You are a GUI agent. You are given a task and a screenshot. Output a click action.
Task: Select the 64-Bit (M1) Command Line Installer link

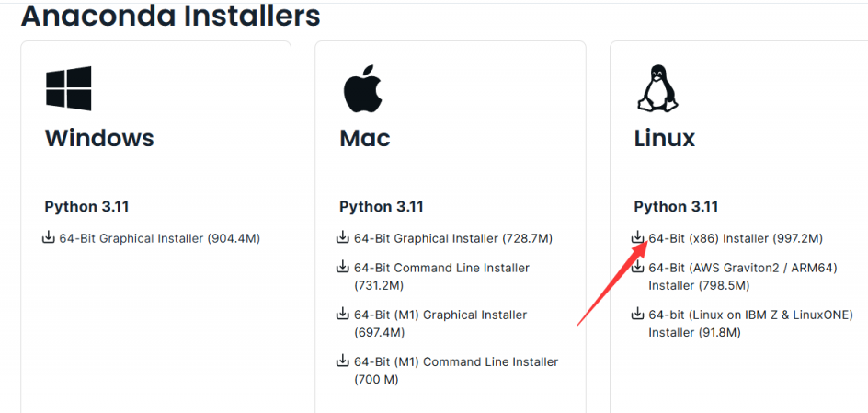[456, 362]
